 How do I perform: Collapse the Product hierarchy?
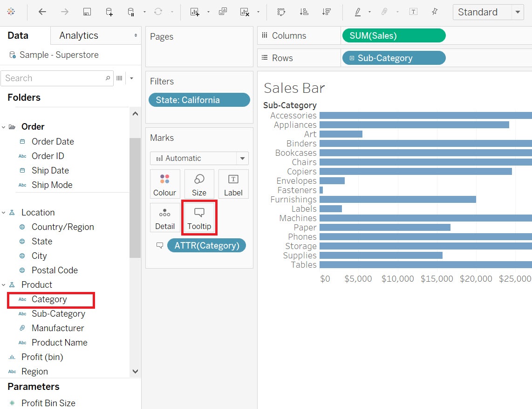point(3,284)
